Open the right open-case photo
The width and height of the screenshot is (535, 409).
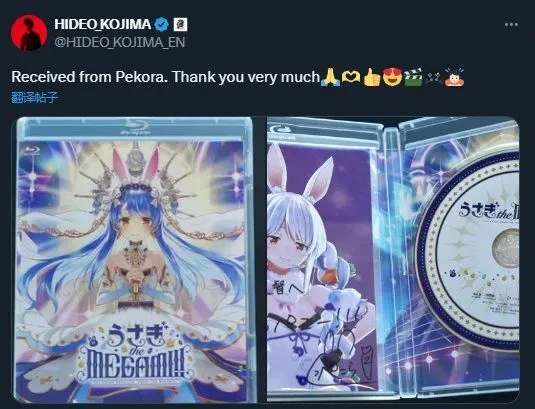393,260
